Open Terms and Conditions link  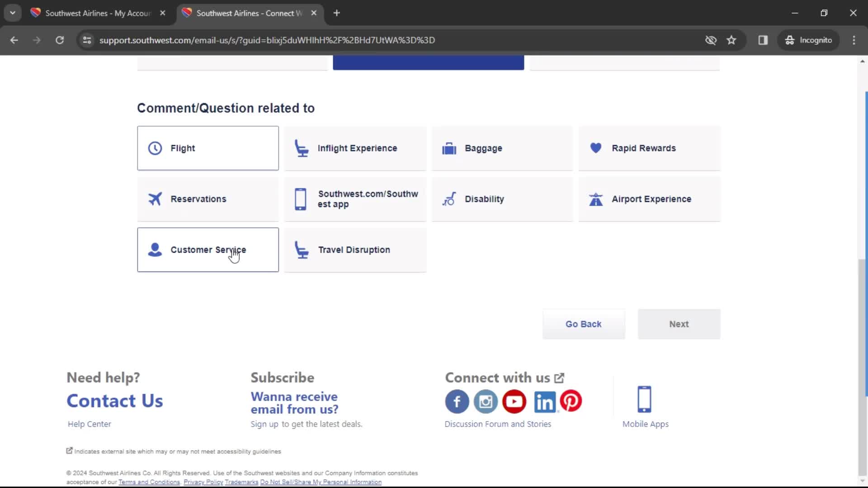click(149, 482)
